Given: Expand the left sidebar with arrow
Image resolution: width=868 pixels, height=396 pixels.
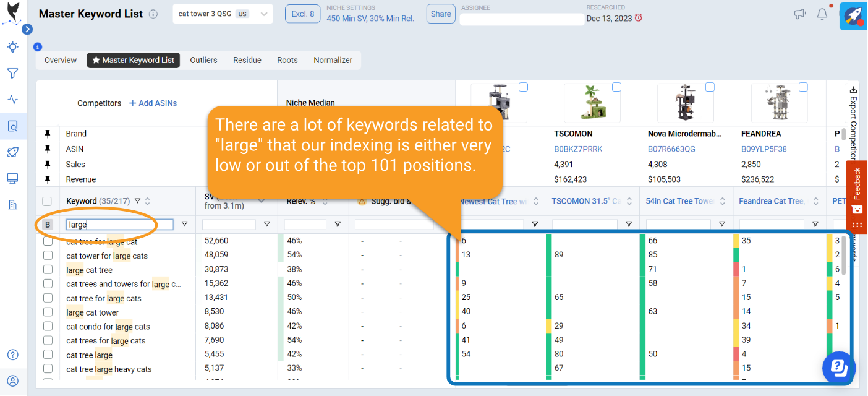Looking at the screenshot, I should click(x=27, y=29).
